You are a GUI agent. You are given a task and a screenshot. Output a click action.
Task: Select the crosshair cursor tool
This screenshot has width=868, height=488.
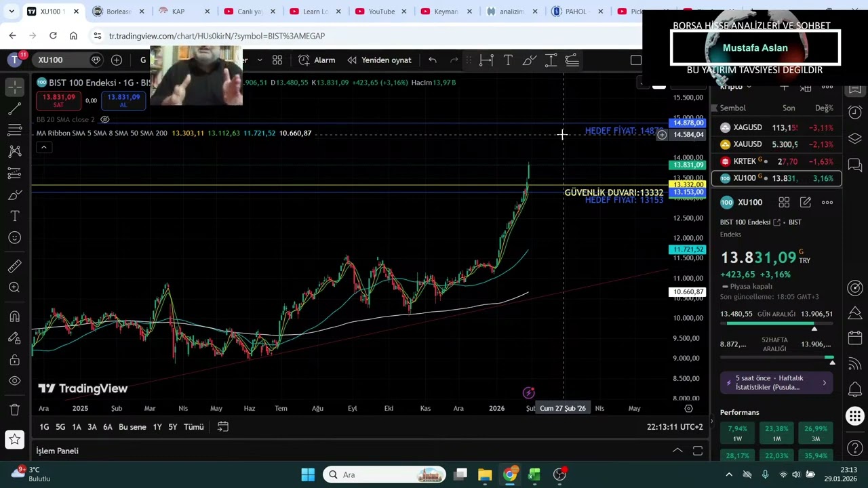click(x=15, y=87)
